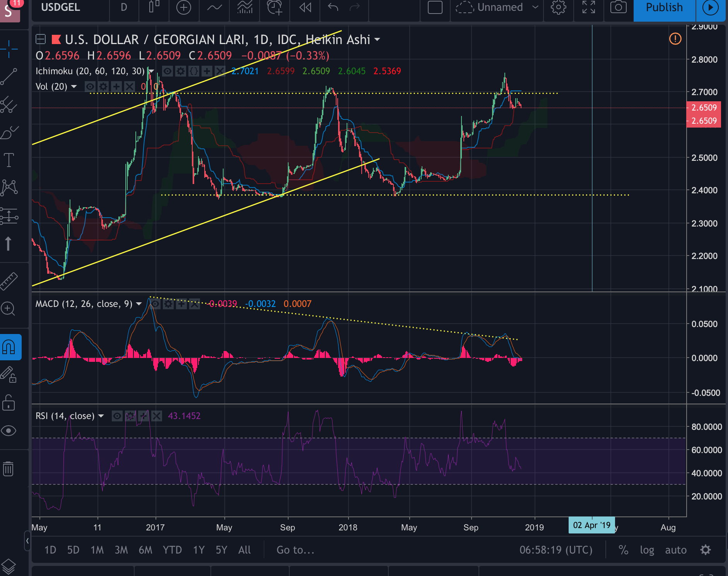Select the crosshair cursor tool
Image resolution: width=728 pixels, height=576 pixels.
coord(9,49)
